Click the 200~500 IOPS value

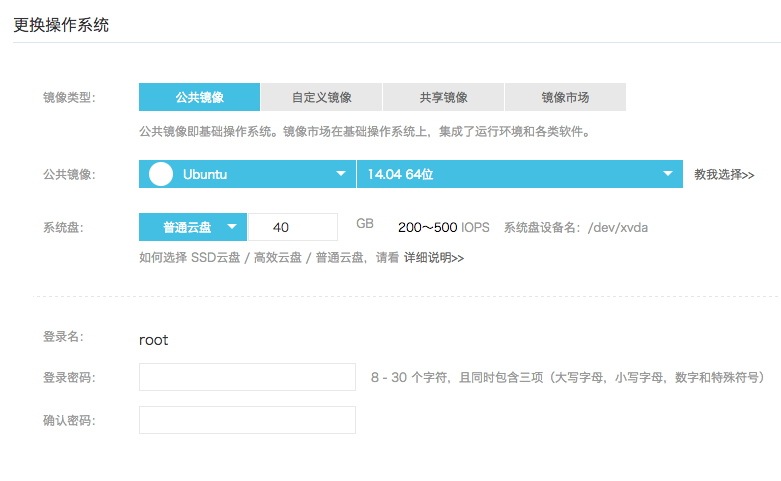coord(443,228)
